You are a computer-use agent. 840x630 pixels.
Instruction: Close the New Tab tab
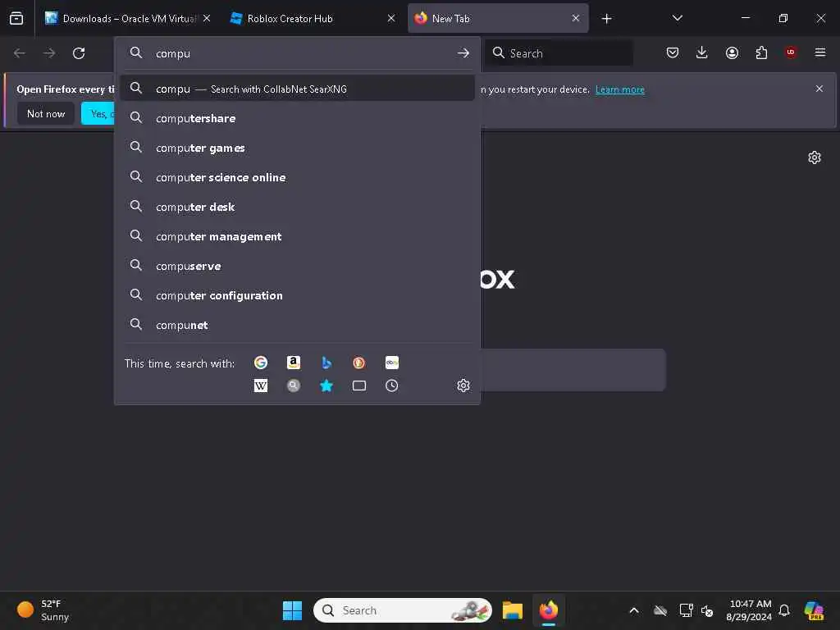575,18
